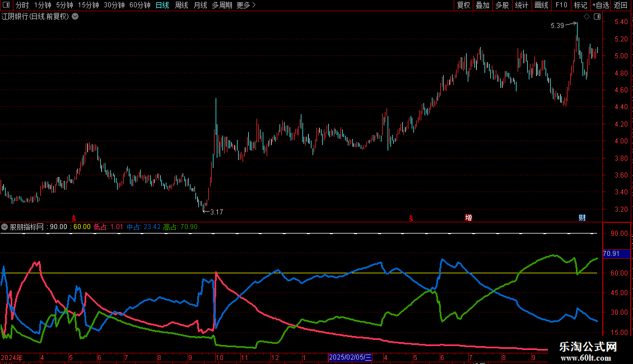Select the 60分钟 period

click(x=140, y=5)
